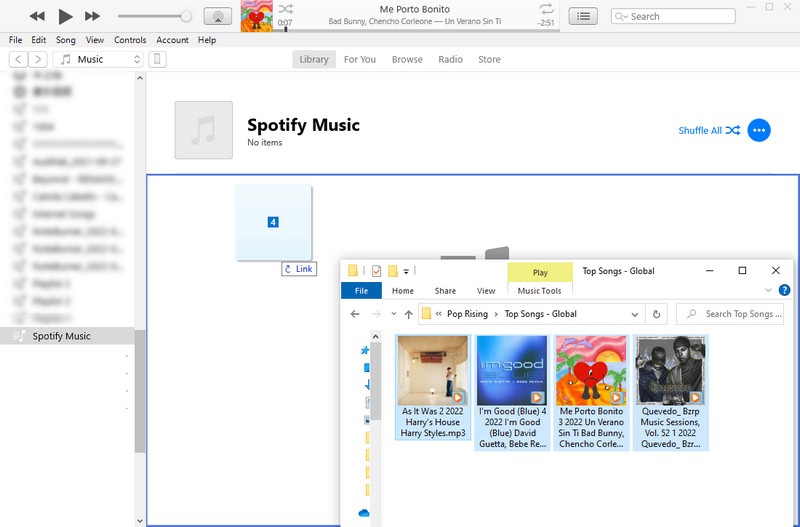800x527 pixels.
Task: Open the Home ribbon tab in Explorer
Action: (403, 291)
